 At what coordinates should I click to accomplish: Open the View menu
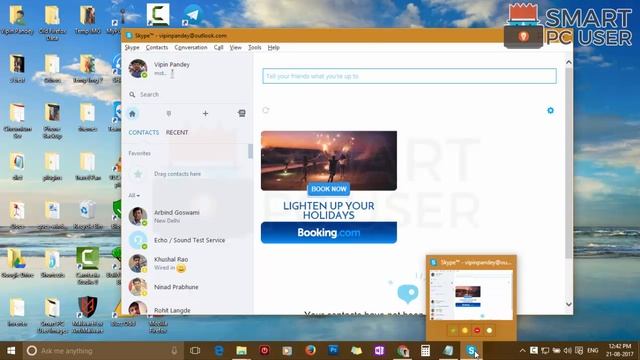click(x=236, y=48)
